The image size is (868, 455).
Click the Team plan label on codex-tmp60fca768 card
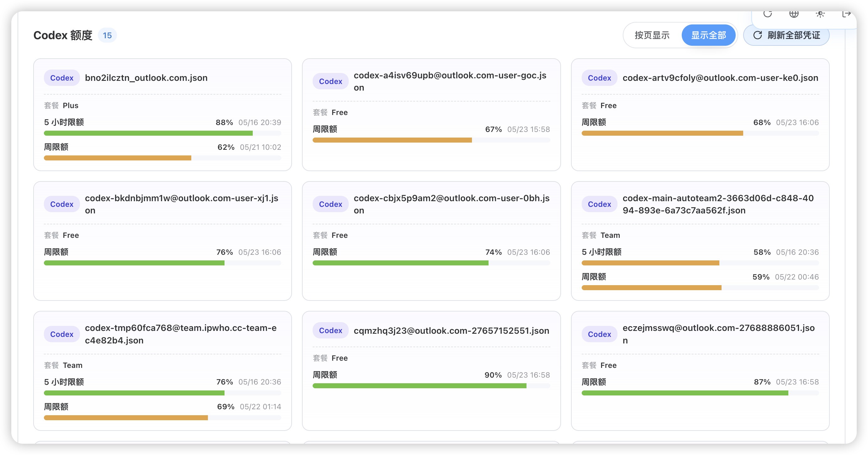pyautogui.click(x=72, y=365)
